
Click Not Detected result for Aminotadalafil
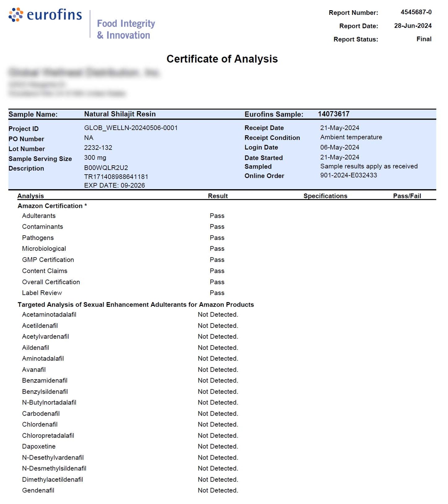click(218, 359)
